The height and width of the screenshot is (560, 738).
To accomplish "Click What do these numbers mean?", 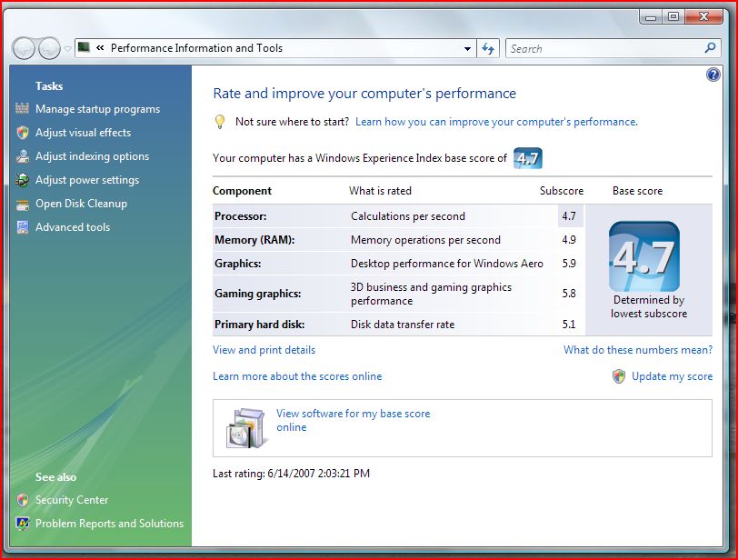I will tap(638, 350).
